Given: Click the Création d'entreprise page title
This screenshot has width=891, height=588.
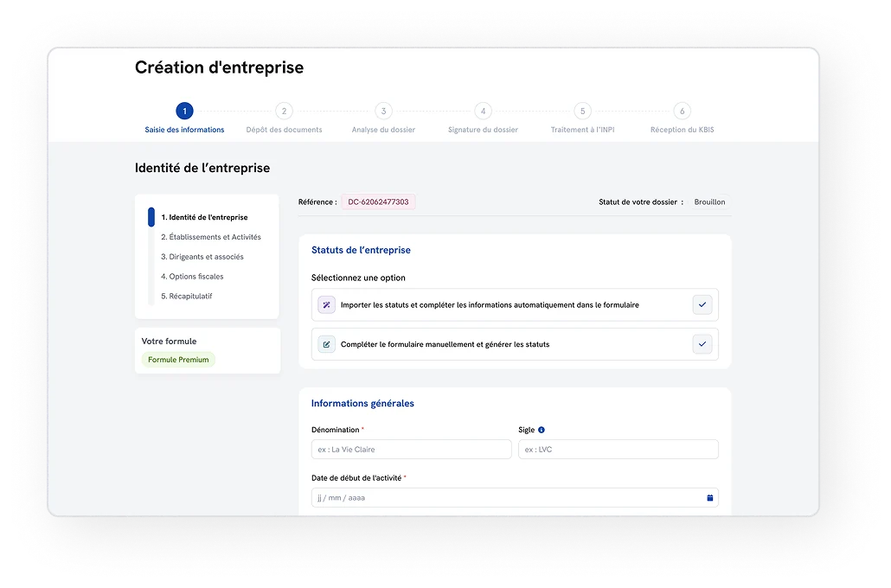Looking at the screenshot, I should point(220,67).
